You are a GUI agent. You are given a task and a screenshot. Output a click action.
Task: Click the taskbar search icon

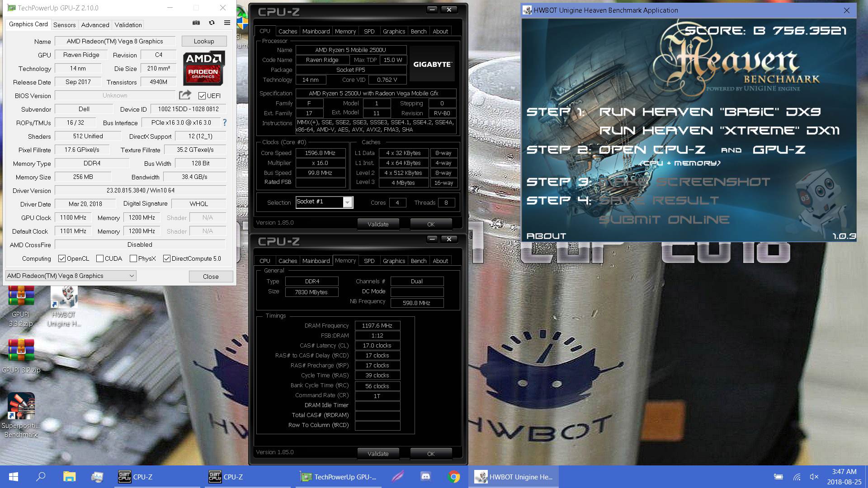click(41, 477)
